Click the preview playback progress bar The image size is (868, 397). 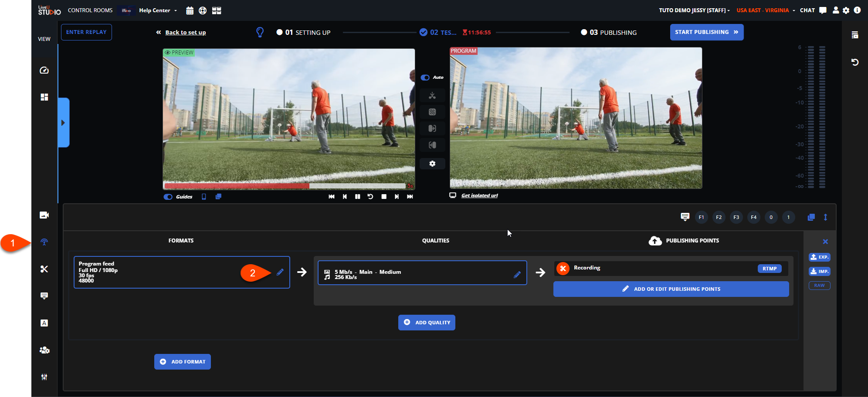pyautogui.click(x=285, y=186)
